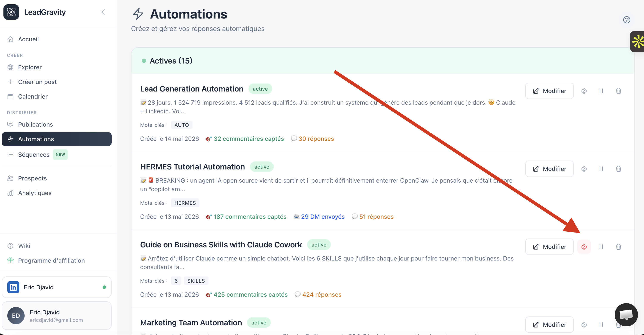
Task: Click the active badge on HERMES Tutorial Automation
Action: (x=262, y=167)
